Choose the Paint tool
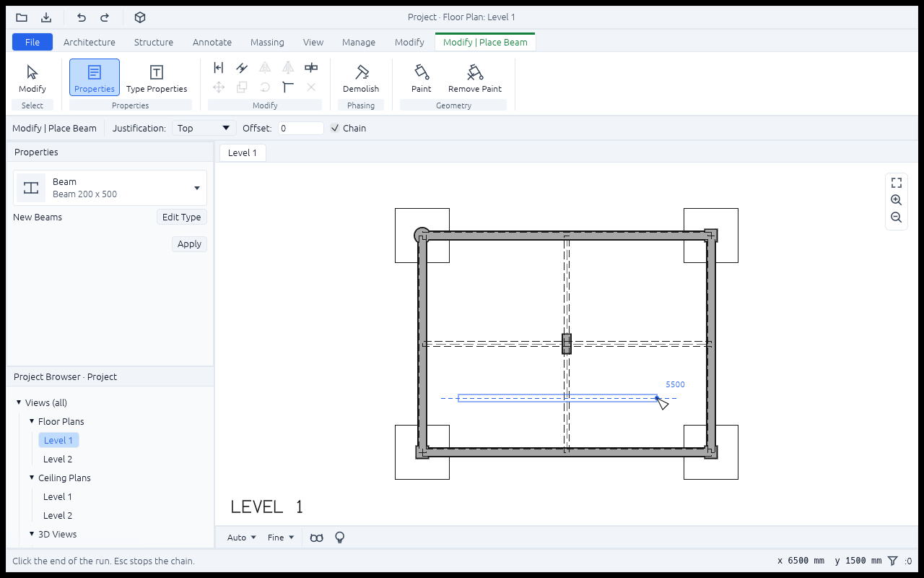Image resolution: width=924 pixels, height=578 pixels. pos(422,78)
